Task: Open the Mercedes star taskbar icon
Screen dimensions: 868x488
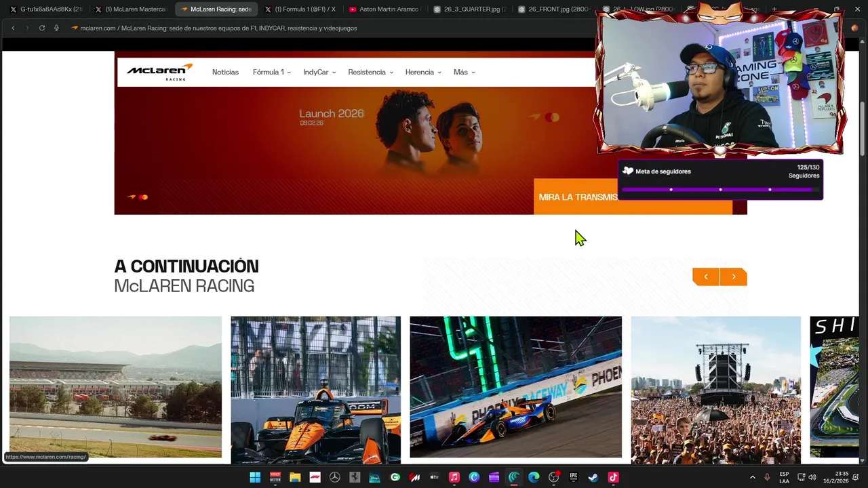Action: click(334, 477)
